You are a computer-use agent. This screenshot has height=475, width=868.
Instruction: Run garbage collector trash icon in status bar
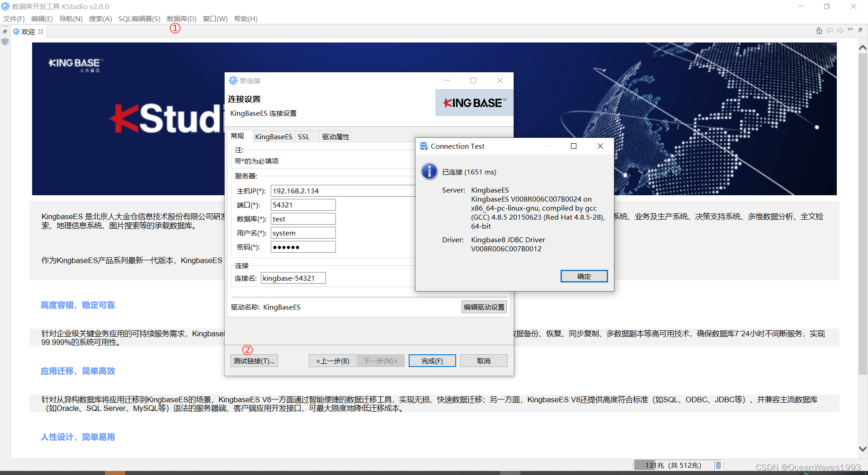tap(718, 465)
